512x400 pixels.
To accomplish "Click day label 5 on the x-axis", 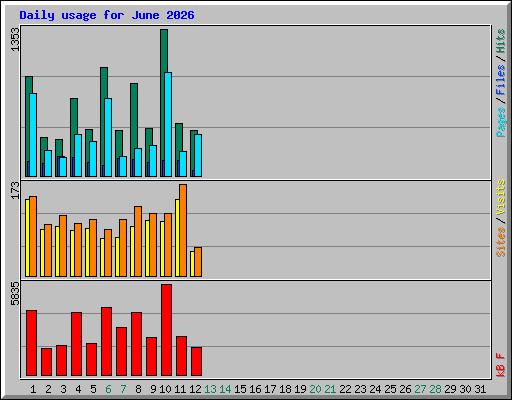I will pos(93,389).
